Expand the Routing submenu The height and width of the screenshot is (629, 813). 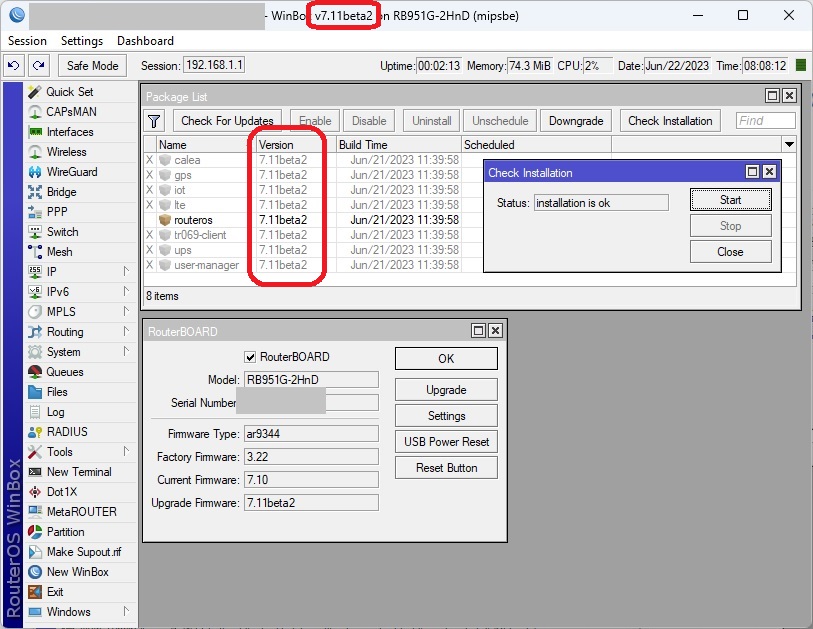click(x=126, y=331)
